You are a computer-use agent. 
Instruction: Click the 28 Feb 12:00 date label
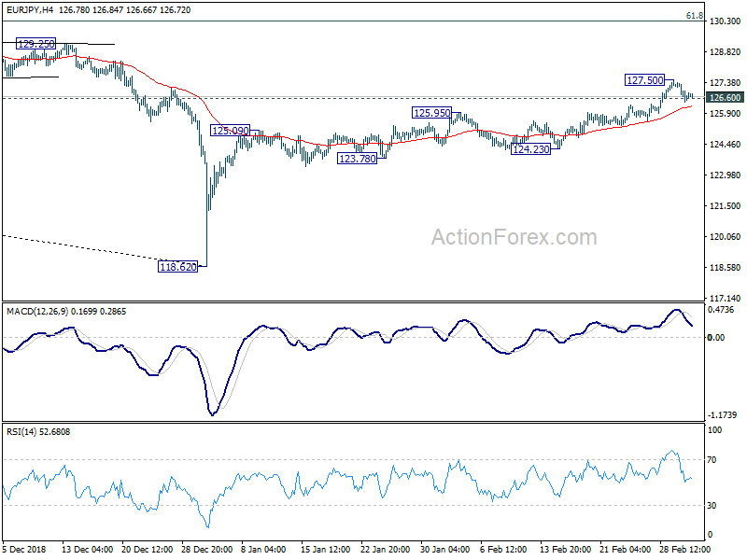click(685, 549)
